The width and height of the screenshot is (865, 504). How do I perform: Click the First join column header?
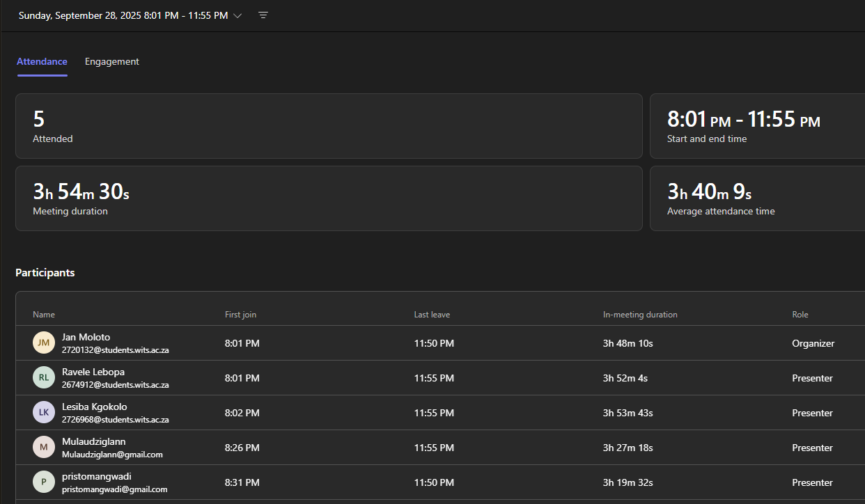click(240, 314)
